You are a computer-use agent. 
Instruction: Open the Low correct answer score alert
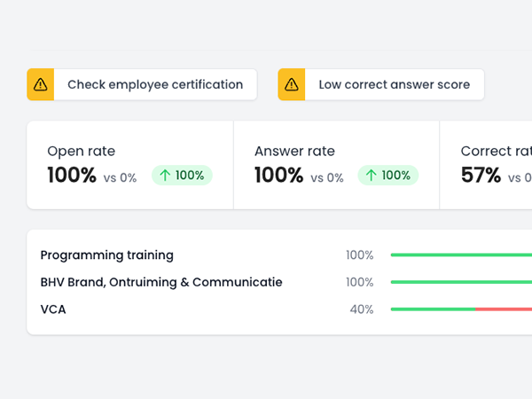click(x=394, y=85)
